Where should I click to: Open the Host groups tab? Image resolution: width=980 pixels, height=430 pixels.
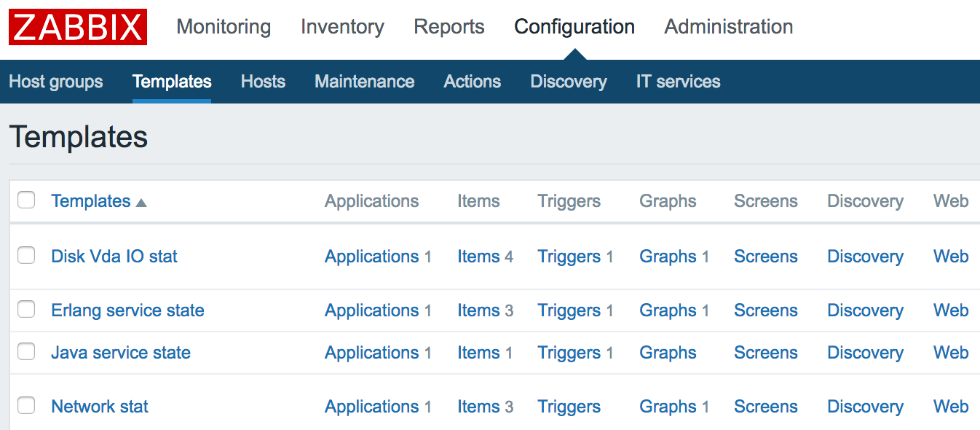tap(56, 82)
